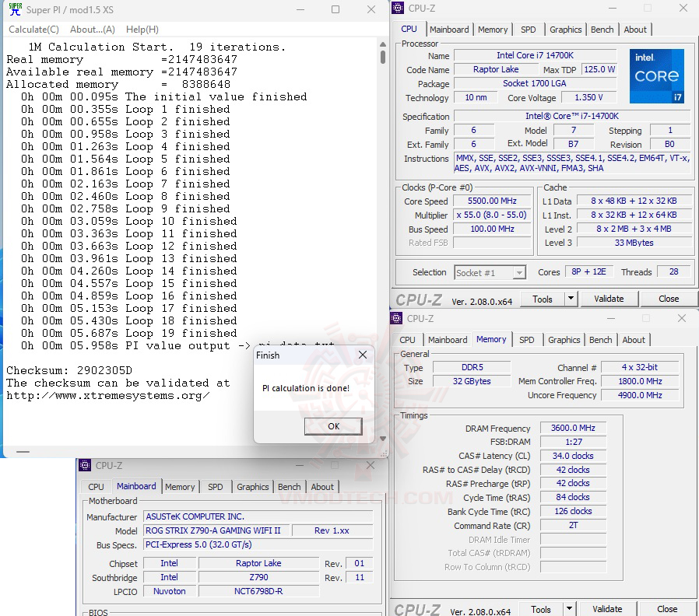Screen dimensions: 699x616
Task: Click CPU-Z icon in Mainboard window title bar
Action: [85, 465]
